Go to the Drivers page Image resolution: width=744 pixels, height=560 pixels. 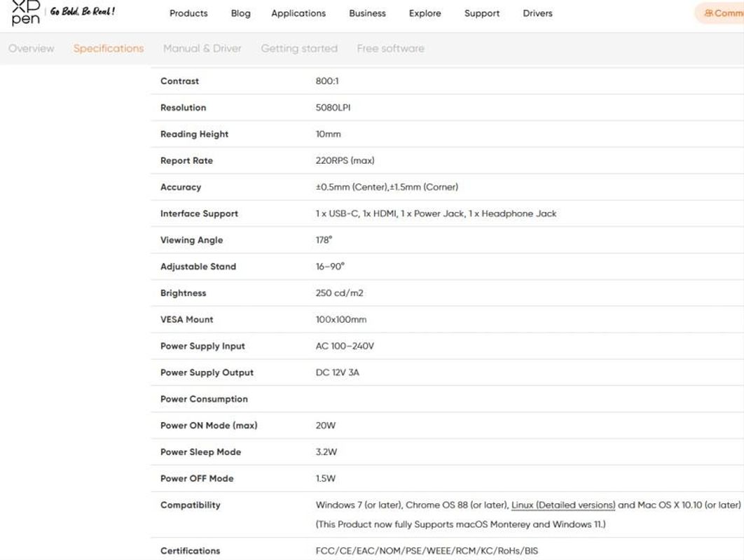click(x=537, y=13)
